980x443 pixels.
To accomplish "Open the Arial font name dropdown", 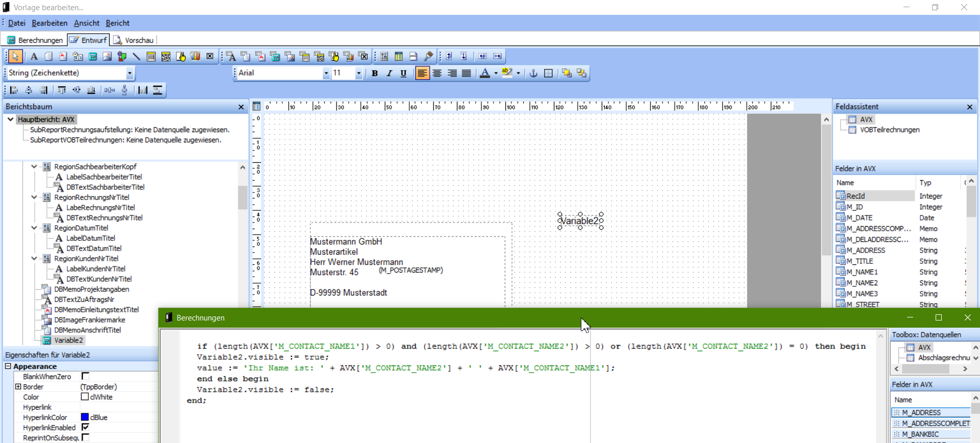I will 326,73.
